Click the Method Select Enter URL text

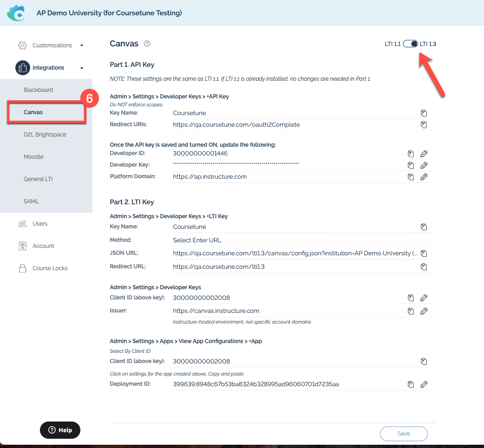point(197,240)
